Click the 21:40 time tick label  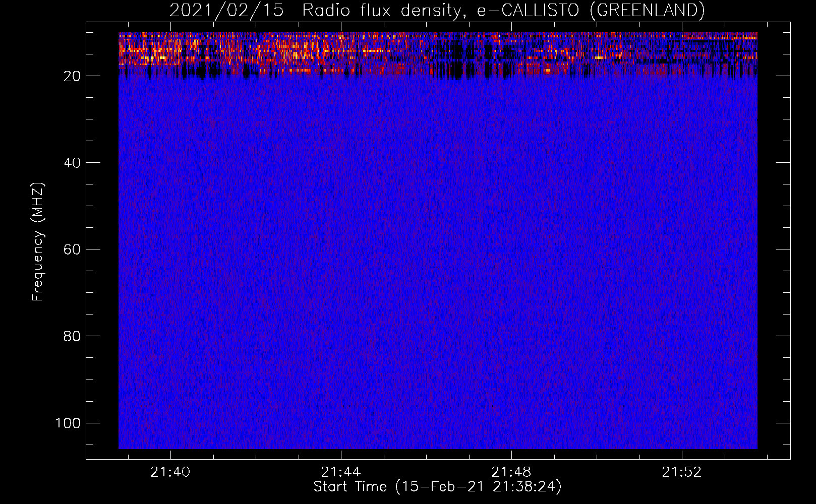pyautogui.click(x=170, y=472)
